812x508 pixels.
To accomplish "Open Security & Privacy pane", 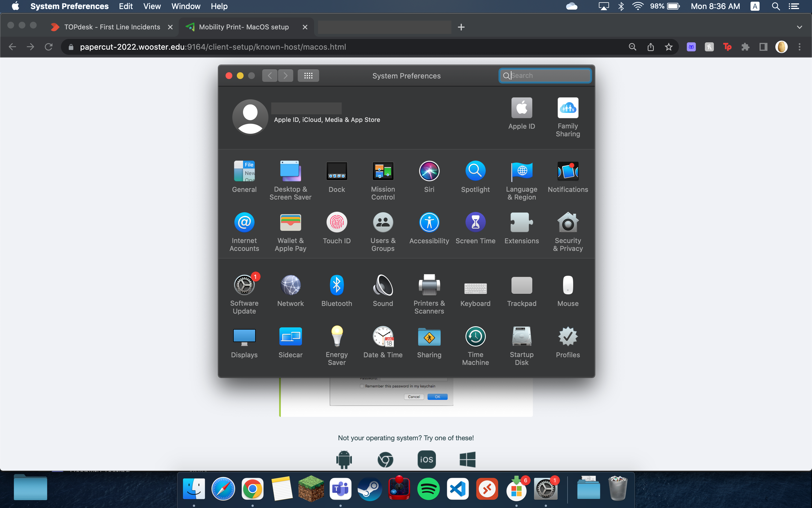I will coord(568,231).
